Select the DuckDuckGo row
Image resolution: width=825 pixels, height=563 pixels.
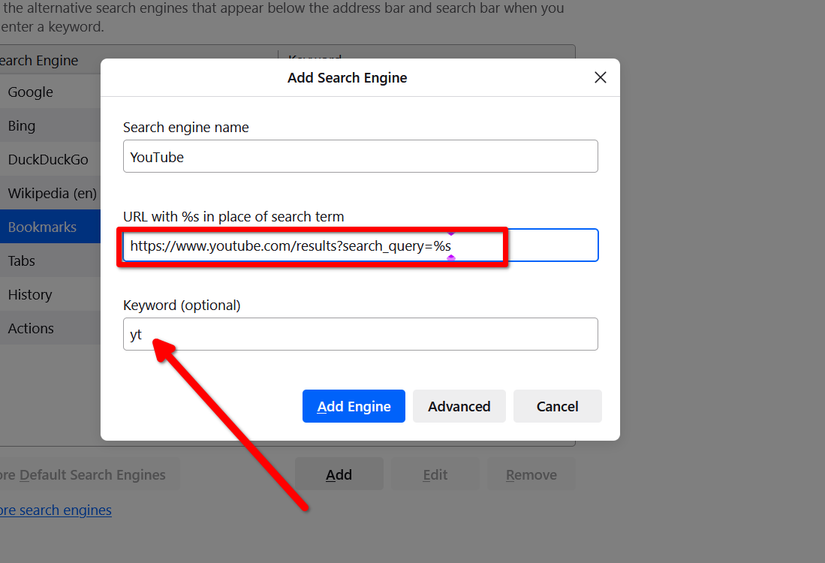(x=50, y=159)
